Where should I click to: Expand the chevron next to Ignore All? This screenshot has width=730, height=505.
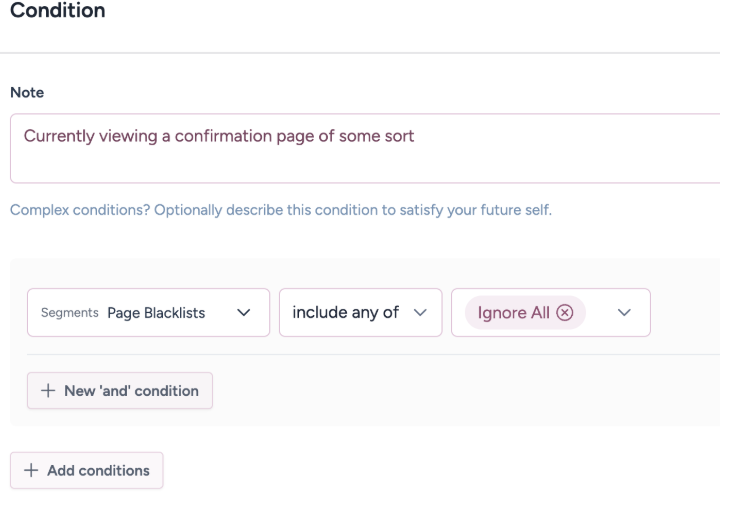626,313
